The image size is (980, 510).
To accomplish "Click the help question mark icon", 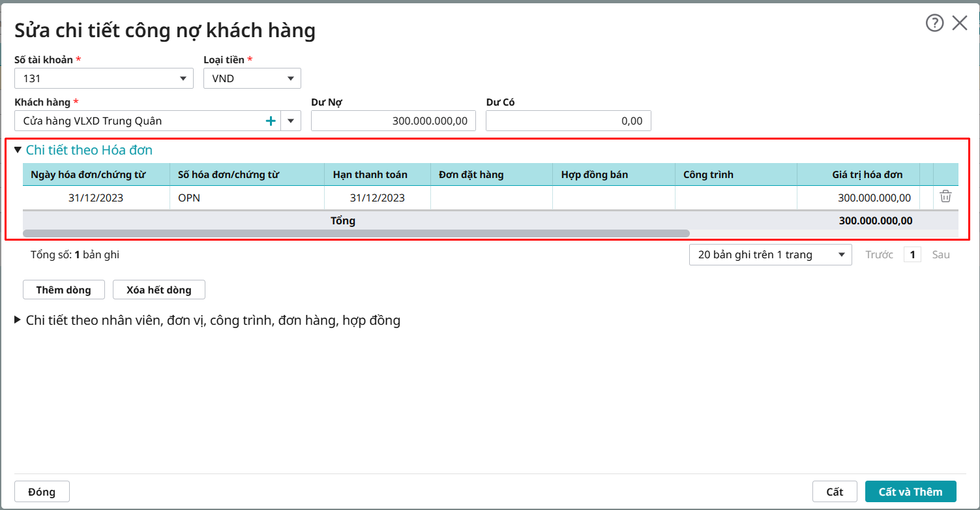I will coord(934,23).
